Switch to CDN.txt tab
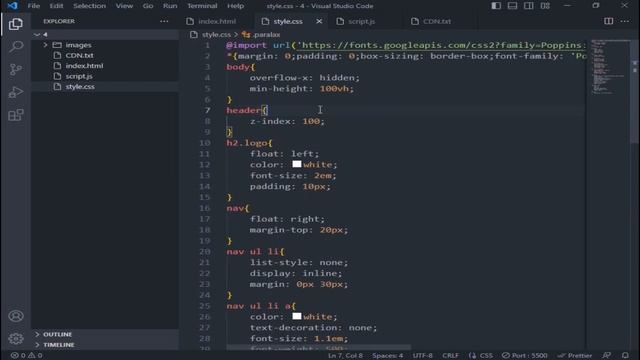Screen dimensions: 640x360 437,21
